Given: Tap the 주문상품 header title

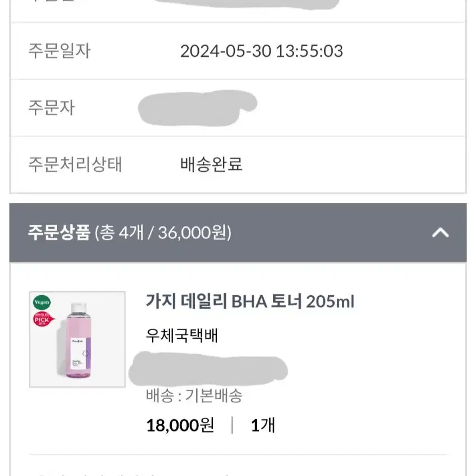Looking at the screenshot, I should pyautogui.click(x=59, y=233).
